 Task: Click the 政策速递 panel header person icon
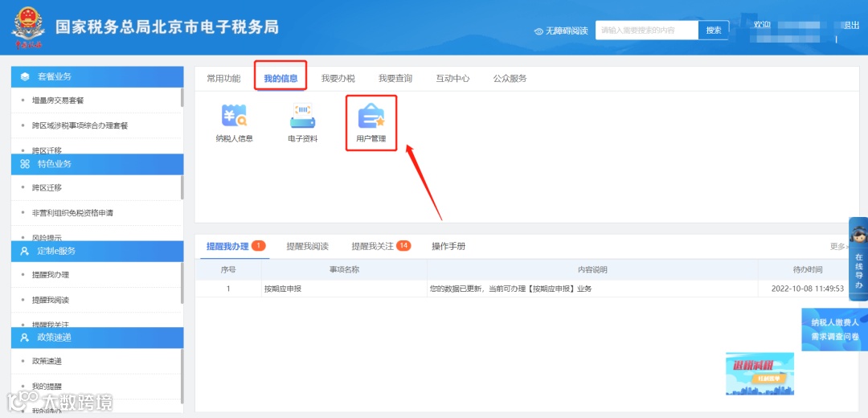(x=24, y=337)
